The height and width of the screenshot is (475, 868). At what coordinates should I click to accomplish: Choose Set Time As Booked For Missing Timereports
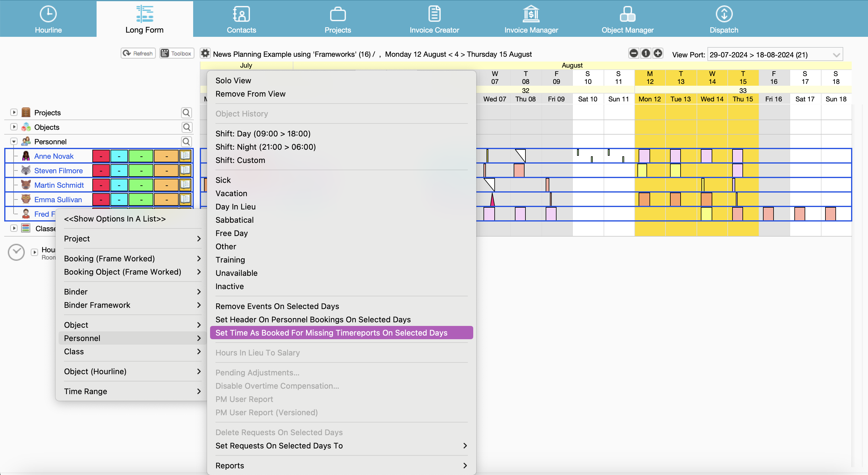(x=331, y=333)
